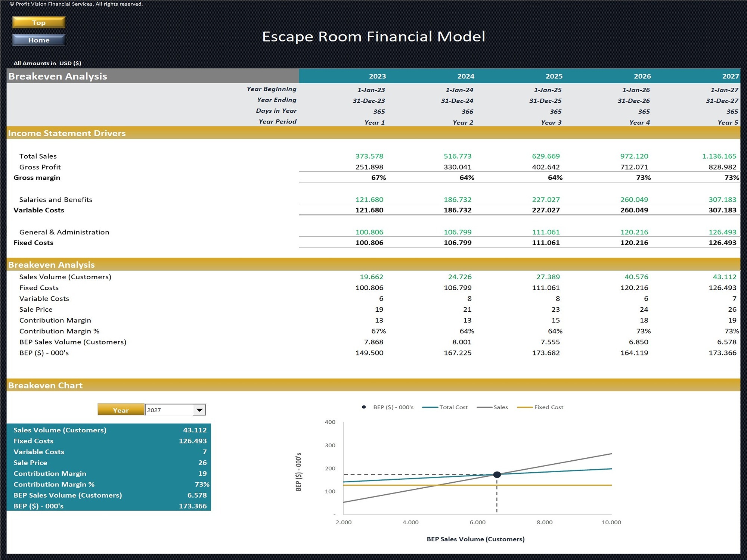
Task: Click the Home navigation button
Action: 38,40
